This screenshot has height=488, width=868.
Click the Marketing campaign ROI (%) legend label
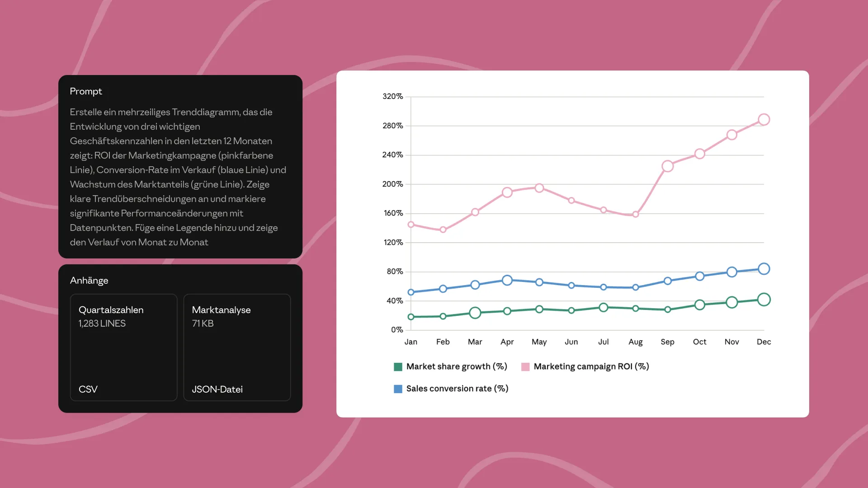point(591,366)
